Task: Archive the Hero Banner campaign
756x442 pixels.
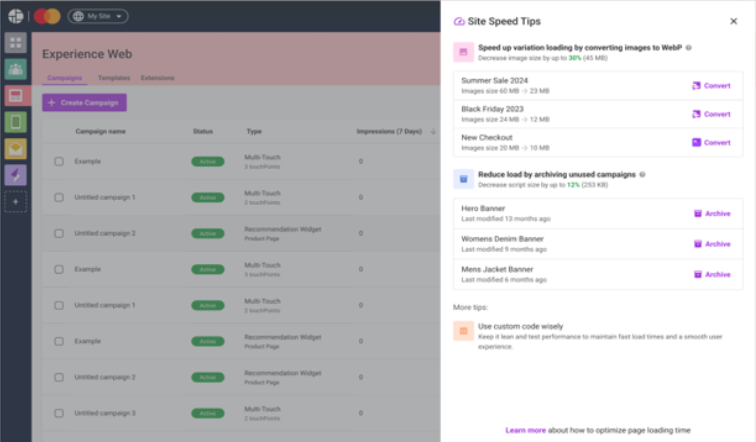Action: click(712, 214)
